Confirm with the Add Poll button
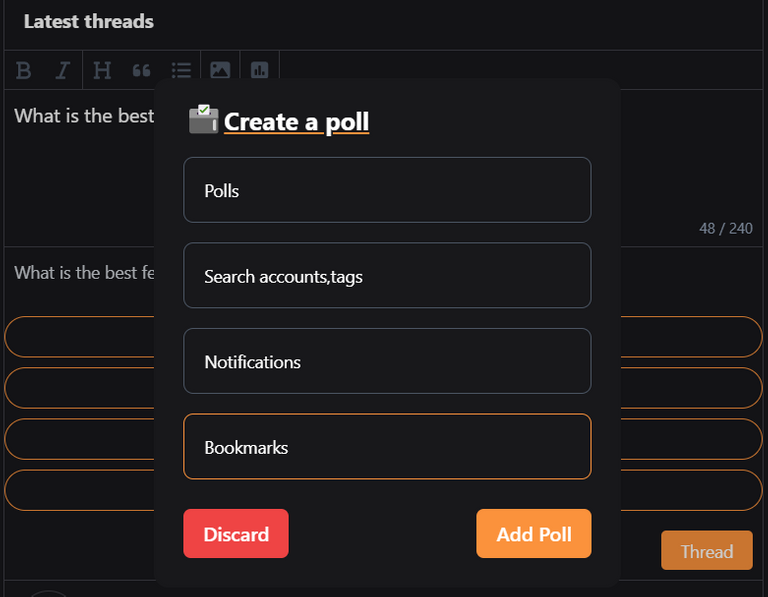 [534, 533]
